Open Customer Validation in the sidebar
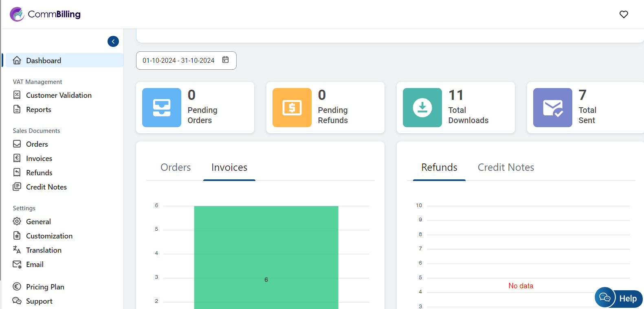 (59, 95)
